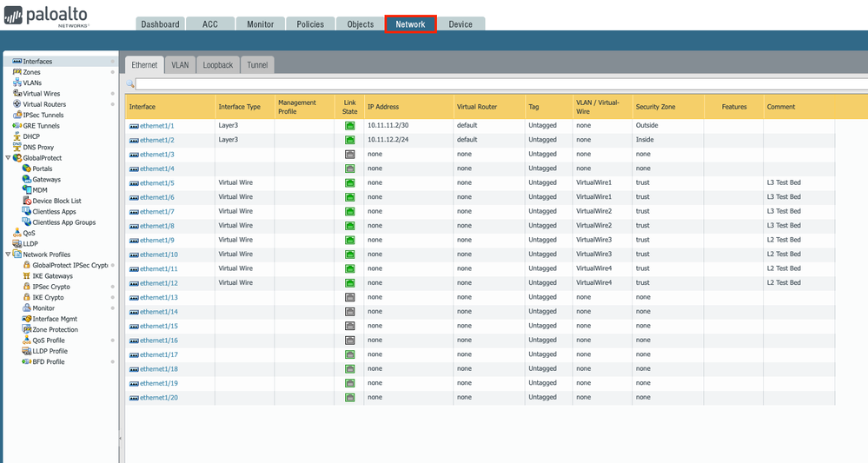Open the ethernet1/12 interface link
Image resolution: width=868 pixels, height=463 pixels.
(x=158, y=283)
